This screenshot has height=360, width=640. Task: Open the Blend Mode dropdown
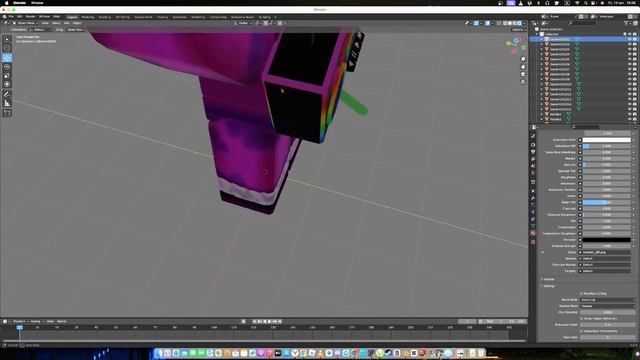pos(607,300)
